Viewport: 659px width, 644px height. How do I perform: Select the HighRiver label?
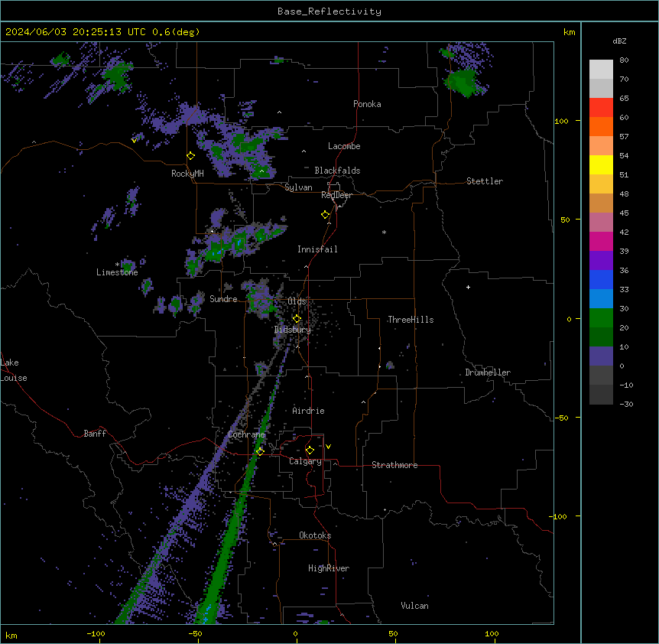tap(329, 568)
